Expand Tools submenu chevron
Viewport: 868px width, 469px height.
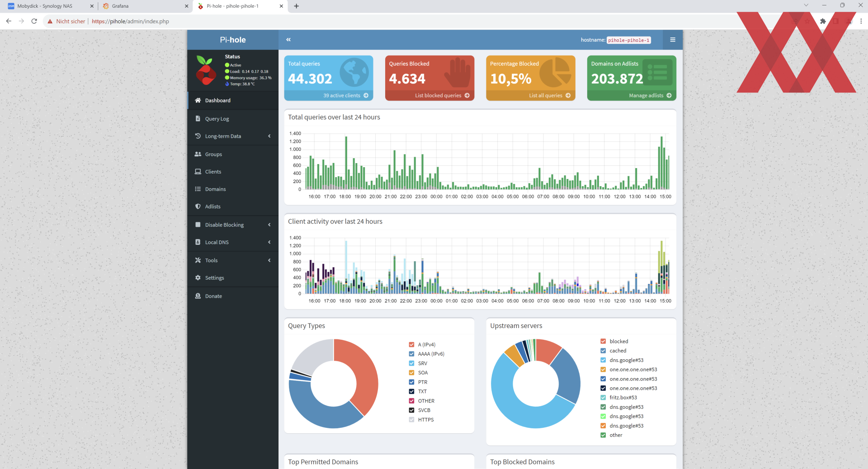pyautogui.click(x=269, y=260)
